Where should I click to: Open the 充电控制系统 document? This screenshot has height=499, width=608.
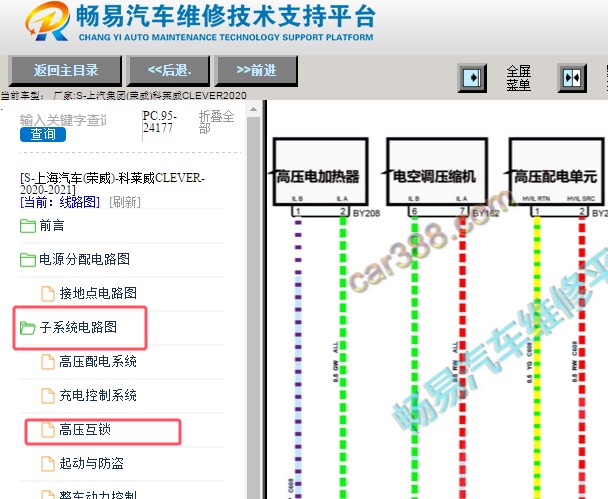98,395
